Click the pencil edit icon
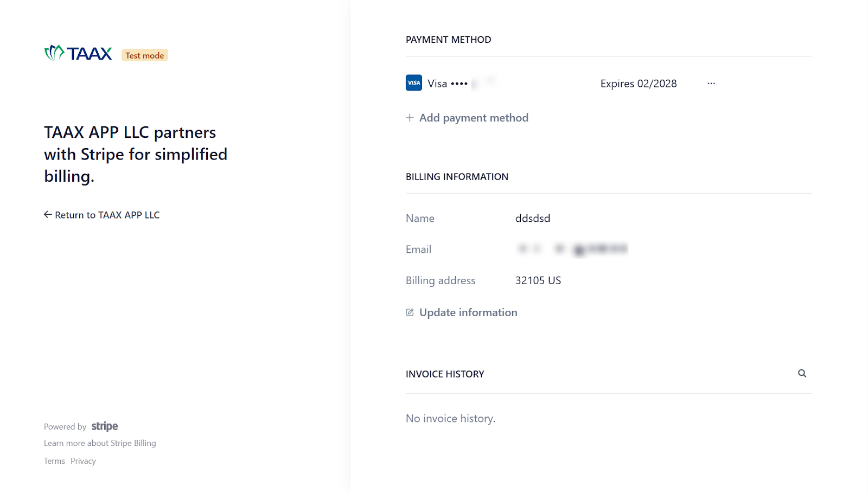 click(x=410, y=312)
